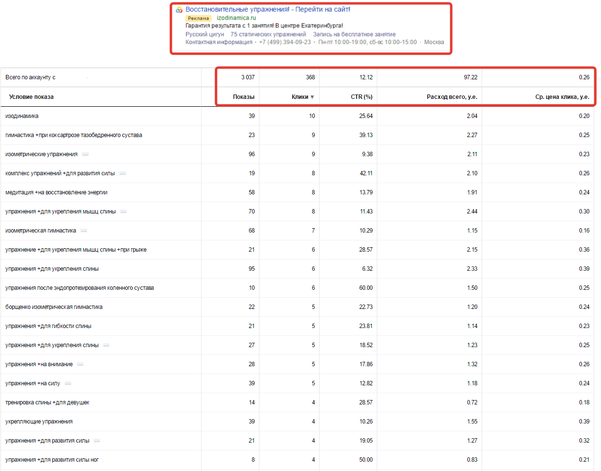This screenshot has height=471, width=601.
Task: Click the total CTR value 12.12
Action: pyautogui.click(x=366, y=77)
